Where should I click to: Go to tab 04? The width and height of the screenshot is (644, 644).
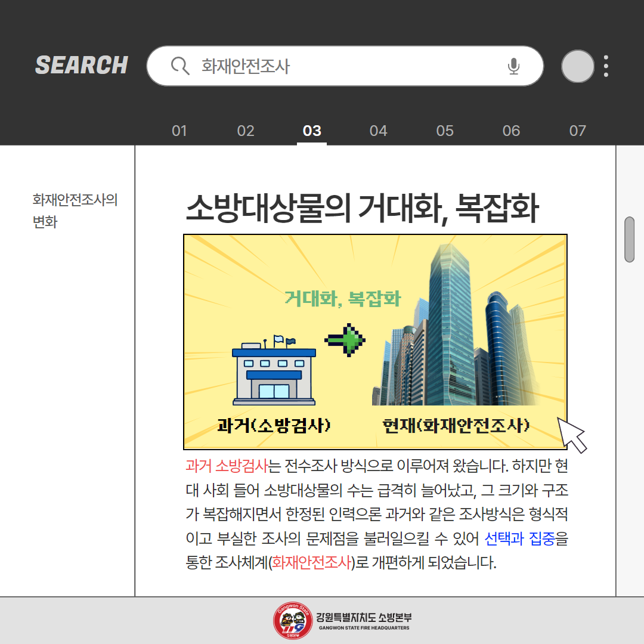pyautogui.click(x=378, y=131)
